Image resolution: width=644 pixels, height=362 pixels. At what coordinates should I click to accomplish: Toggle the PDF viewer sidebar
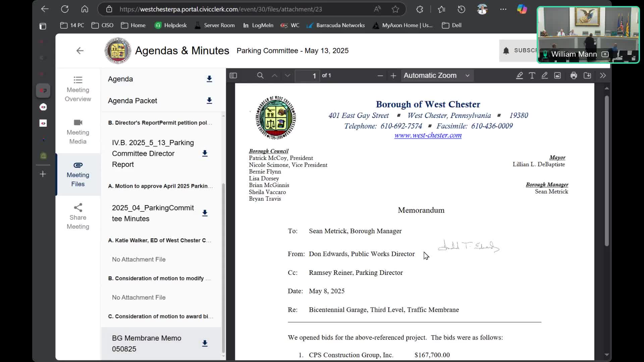(233, 76)
